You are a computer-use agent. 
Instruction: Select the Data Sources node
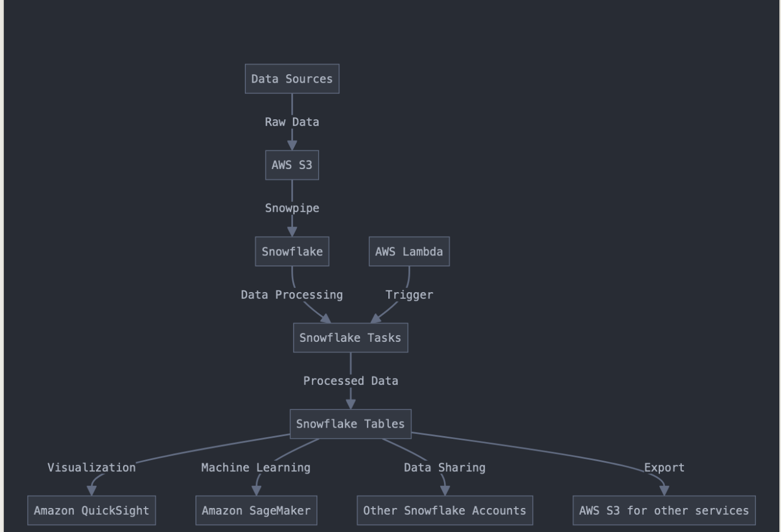click(x=292, y=79)
